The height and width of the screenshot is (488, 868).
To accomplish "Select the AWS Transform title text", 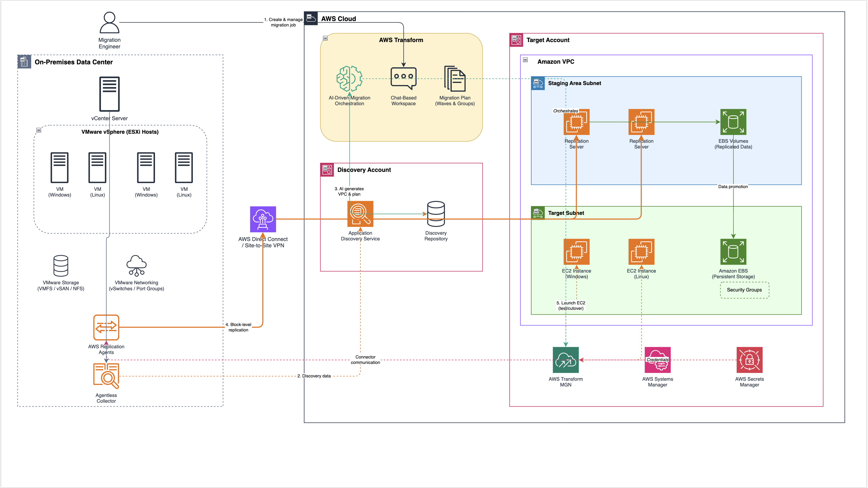I will tap(401, 40).
